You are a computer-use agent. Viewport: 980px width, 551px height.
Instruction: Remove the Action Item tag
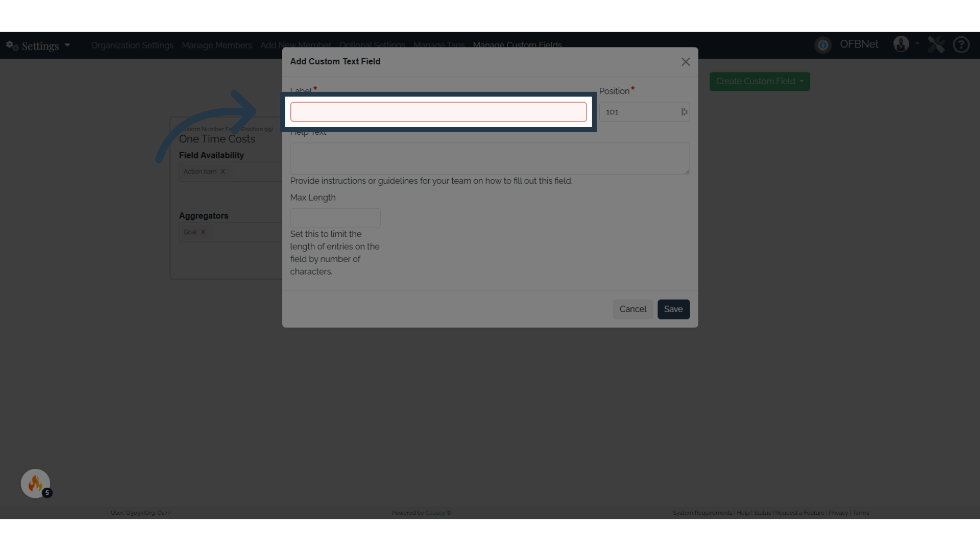(x=223, y=172)
